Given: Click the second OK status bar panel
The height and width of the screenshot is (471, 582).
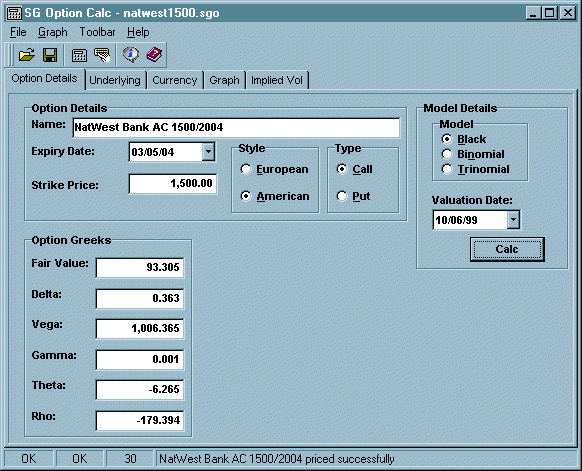Looking at the screenshot, I should pyautogui.click(x=79, y=459).
